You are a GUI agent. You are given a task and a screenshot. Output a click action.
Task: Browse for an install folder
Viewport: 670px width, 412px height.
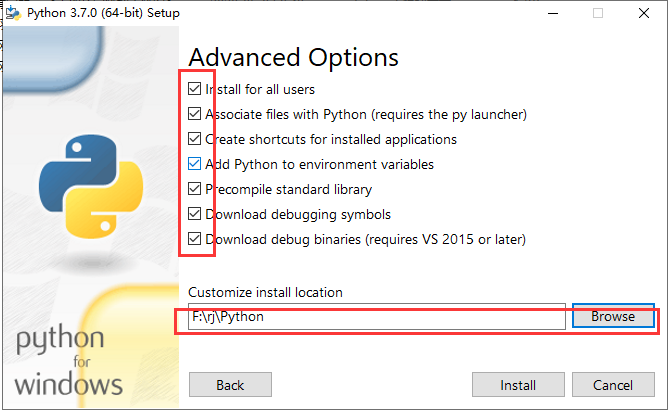[613, 316]
